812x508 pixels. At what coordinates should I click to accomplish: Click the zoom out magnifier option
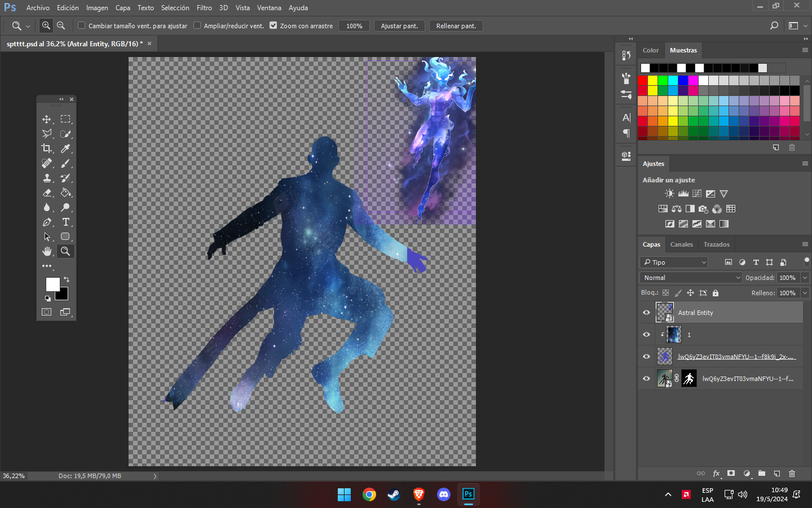point(61,25)
